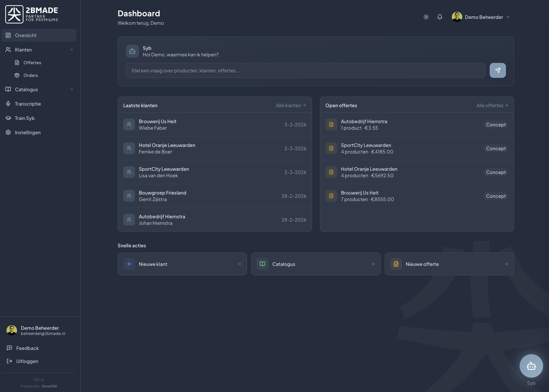
Task: Select the Orders package icon in sidebar
Action: click(x=17, y=75)
